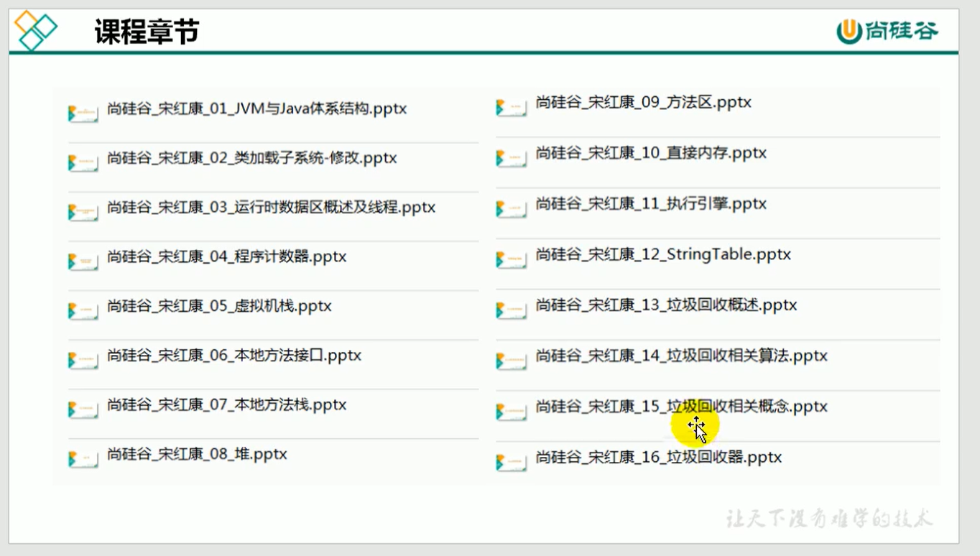Select file name 尚硅谷_宋红康_08_堆.pptx
This screenshot has width=980, height=556.
click(197, 454)
